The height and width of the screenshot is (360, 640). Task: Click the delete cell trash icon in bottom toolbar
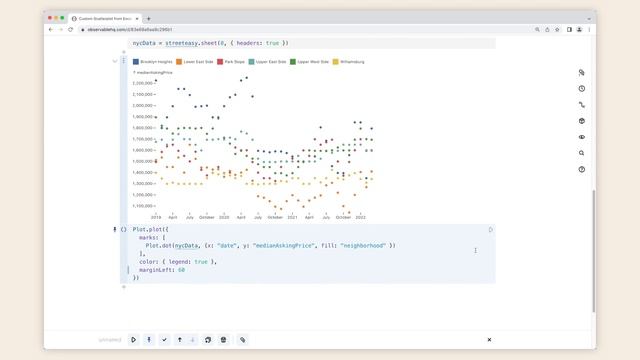tap(223, 340)
